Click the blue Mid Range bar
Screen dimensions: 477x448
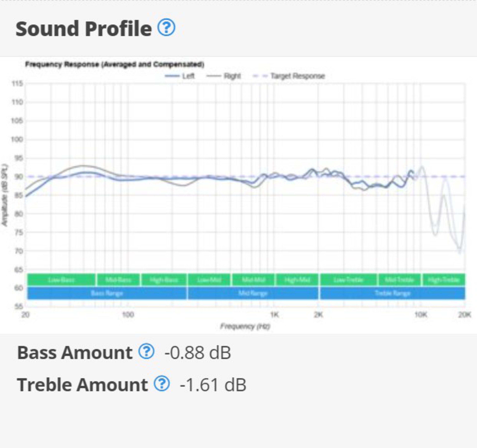(253, 293)
